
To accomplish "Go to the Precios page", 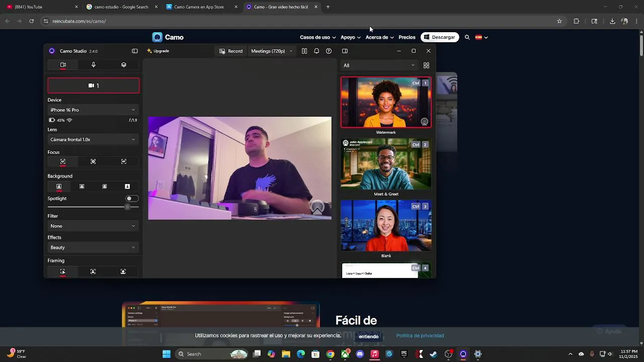I will point(407,37).
